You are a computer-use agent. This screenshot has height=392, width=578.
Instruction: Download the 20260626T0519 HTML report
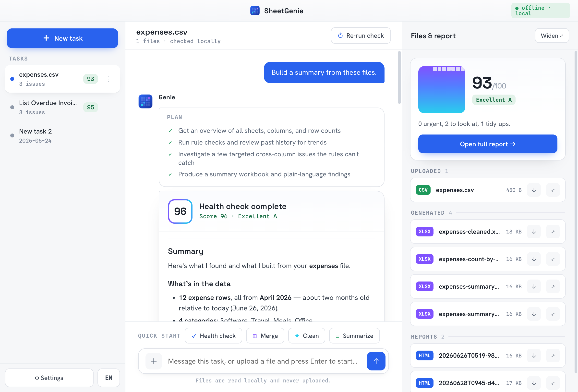coord(534,355)
